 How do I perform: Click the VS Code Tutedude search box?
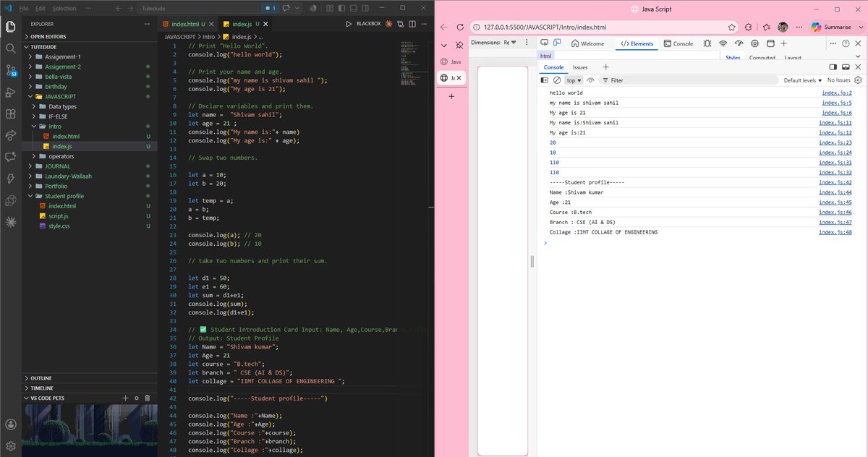point(198,8)
